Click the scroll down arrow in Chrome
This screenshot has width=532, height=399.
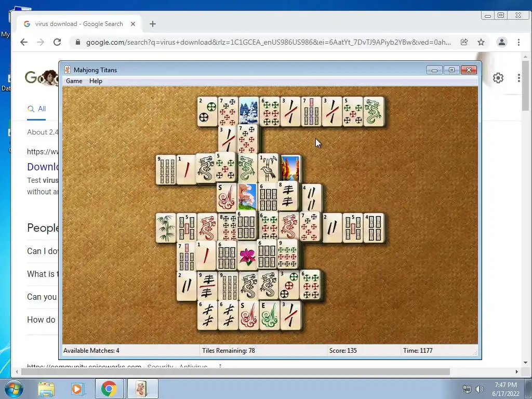(x=526, y=363)
